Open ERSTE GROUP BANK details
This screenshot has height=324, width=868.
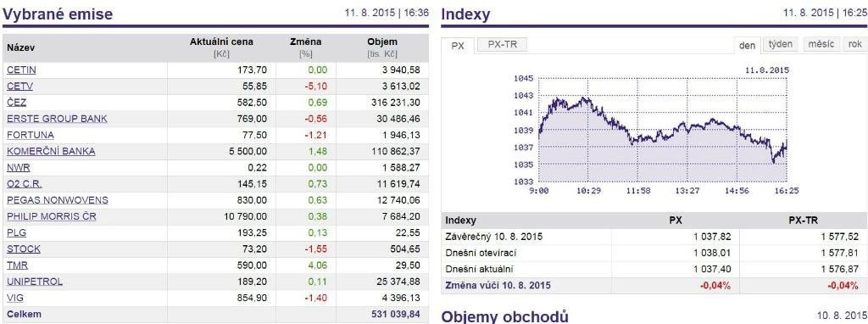pyautogui.click(x=57, y=119)
